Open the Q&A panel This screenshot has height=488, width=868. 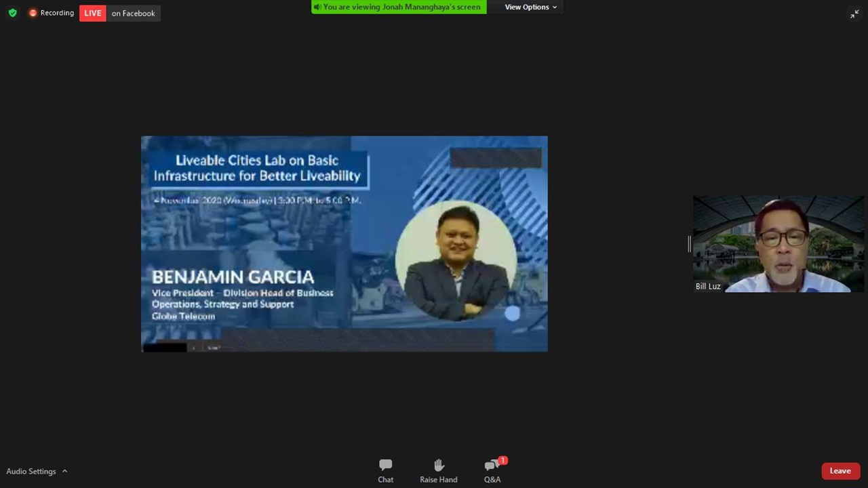pos(492,470)
